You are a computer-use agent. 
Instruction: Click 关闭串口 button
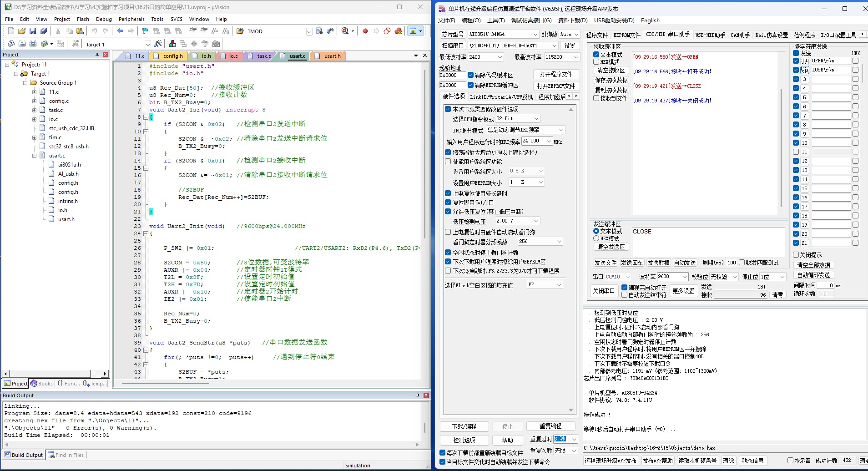click(604, 291)
